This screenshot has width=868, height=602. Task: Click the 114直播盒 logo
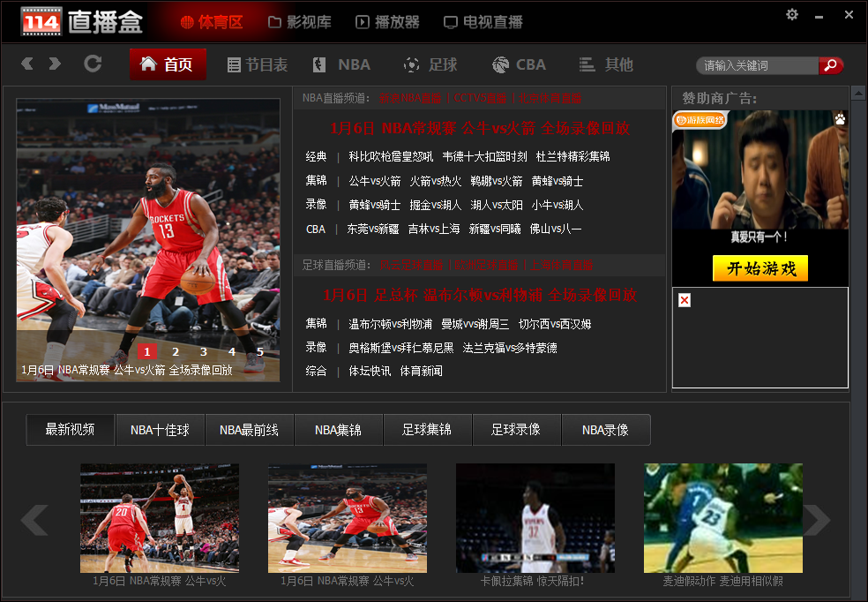pos(82,22)
